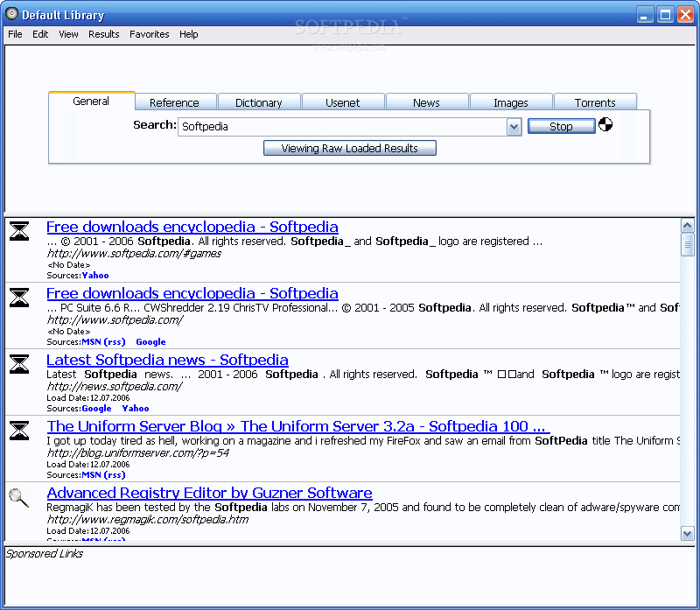
Task: Switch to the Usenet tab
Action: click(342, 102)
